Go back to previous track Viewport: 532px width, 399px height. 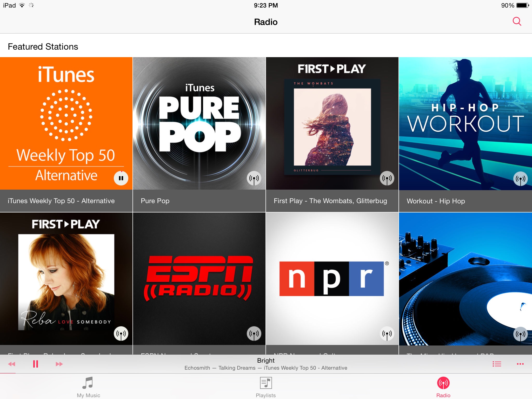pyautogui.click(x=12, y=364)
